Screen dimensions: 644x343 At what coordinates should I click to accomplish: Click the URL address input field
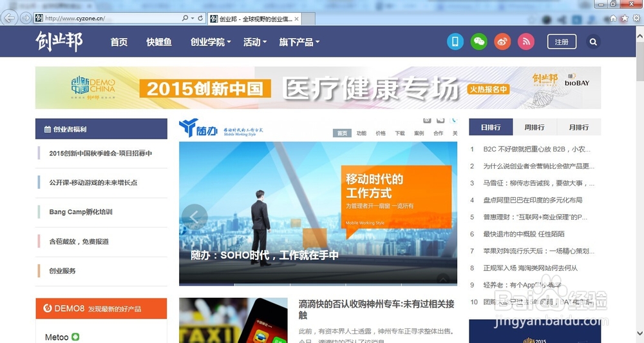coord(112,18)
